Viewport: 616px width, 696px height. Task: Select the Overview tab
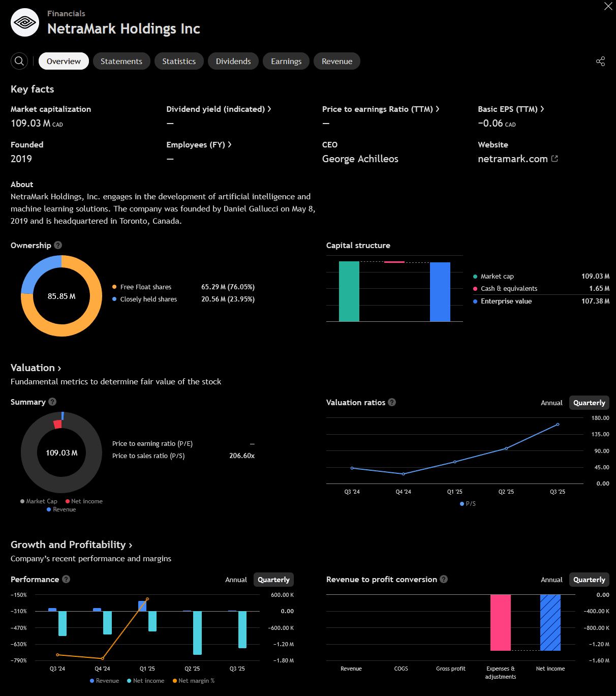[x=64, y=61]
